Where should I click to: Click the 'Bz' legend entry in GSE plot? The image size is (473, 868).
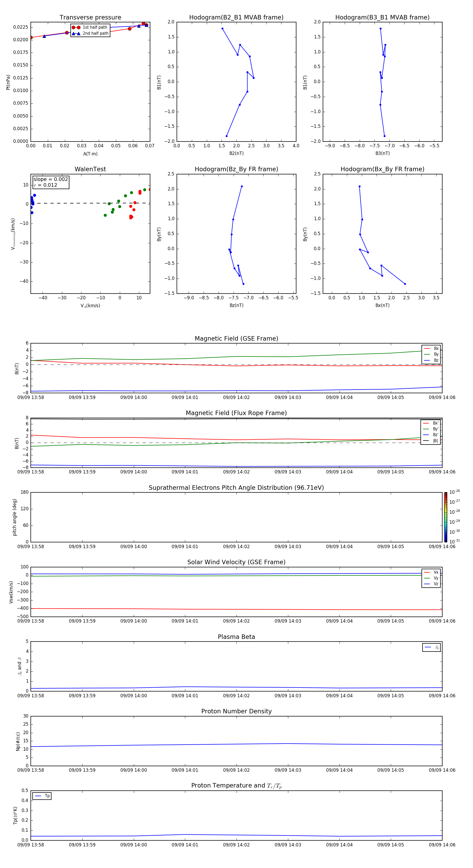431,361
